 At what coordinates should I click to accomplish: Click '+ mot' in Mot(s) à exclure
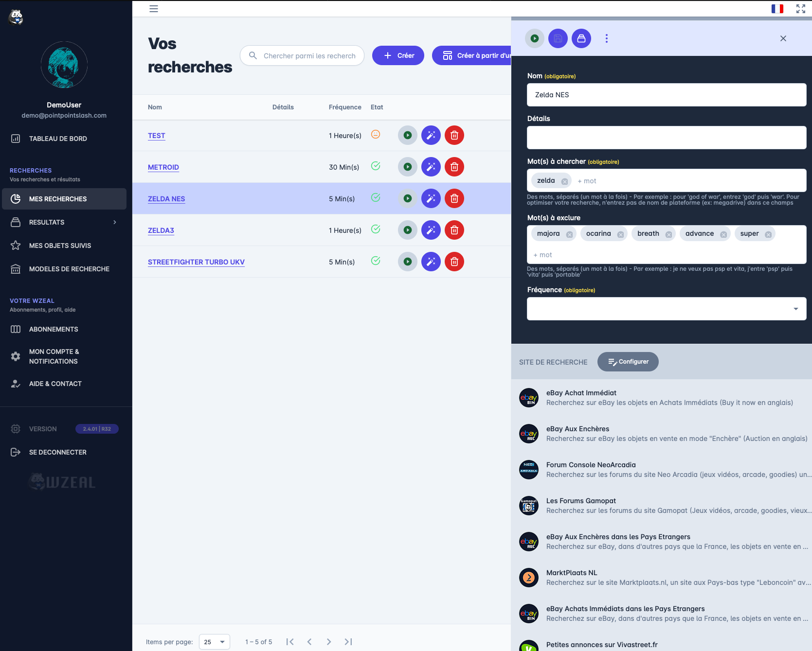point(542,255)
